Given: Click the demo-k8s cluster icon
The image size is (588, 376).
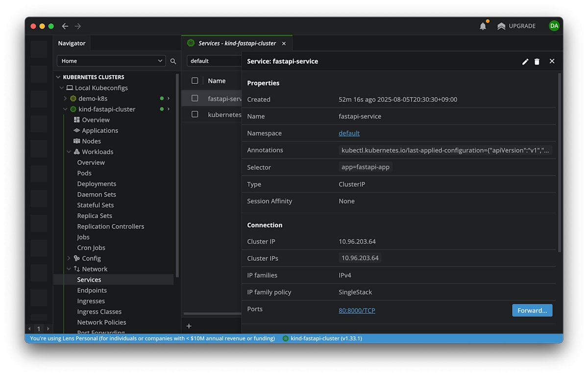Looking at the screenshot, I should tap(73, 99).
